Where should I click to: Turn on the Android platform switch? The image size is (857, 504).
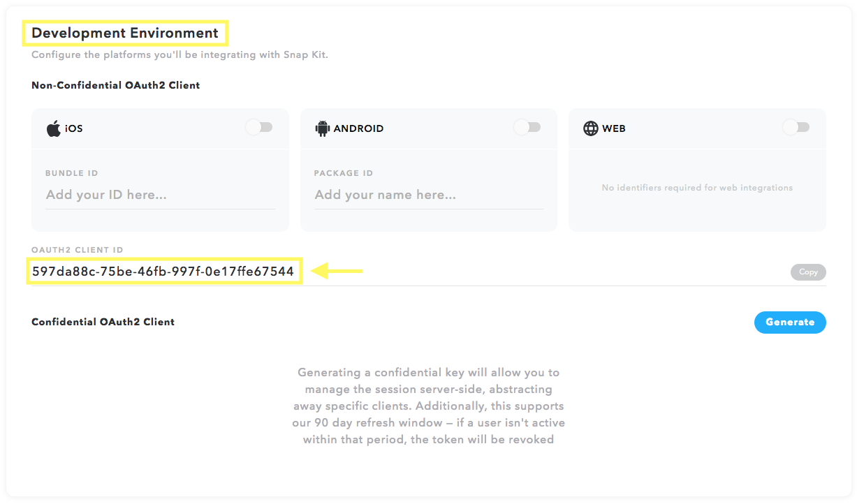(x=527, y=127)
